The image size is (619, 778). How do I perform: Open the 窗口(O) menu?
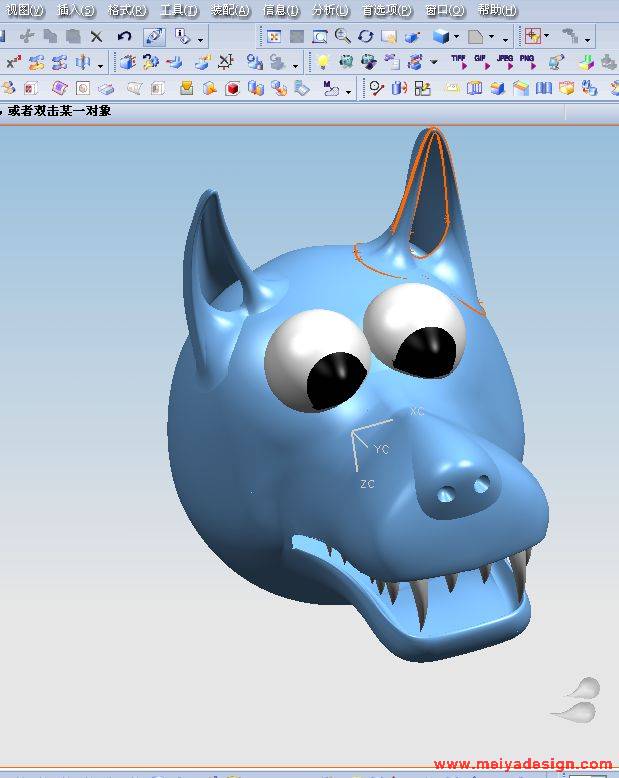[445, 10]
